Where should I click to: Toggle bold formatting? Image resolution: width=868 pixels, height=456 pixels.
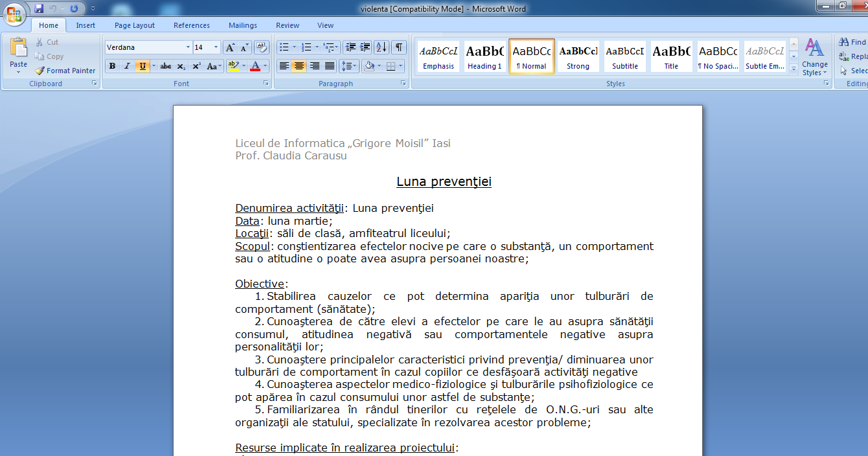click(113, 66)
